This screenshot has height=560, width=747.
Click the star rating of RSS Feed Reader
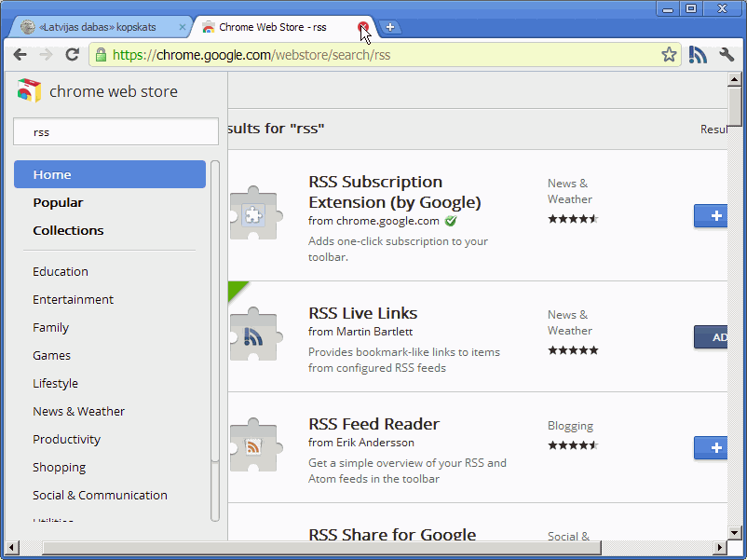point(573,445)
